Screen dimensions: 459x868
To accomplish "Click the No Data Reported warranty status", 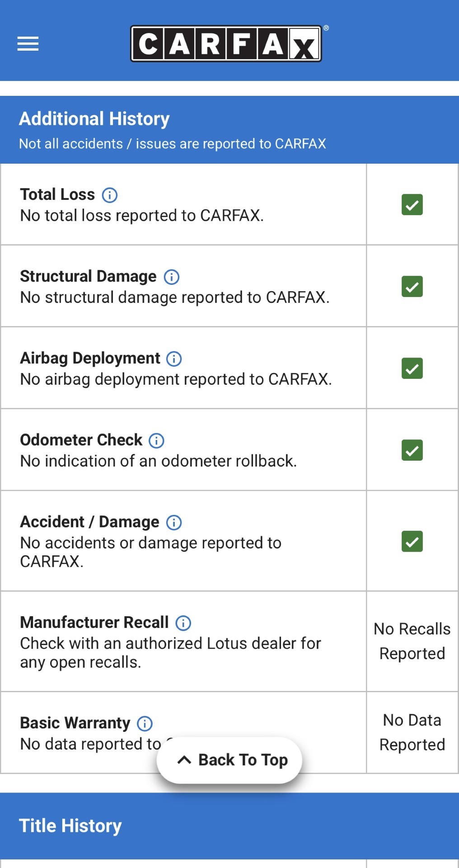I will [412, 732].
